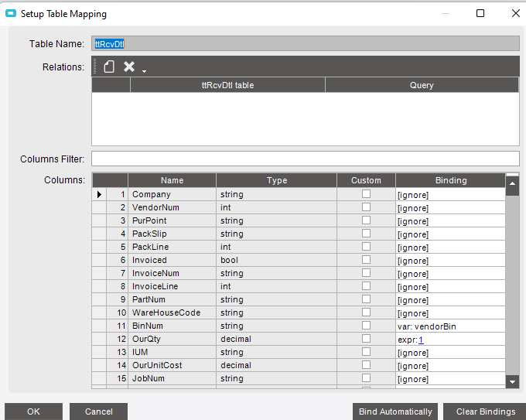526x420 pixels.
Task: Toggle Custom checkbox for PartNum
Action: pos(366,299)
